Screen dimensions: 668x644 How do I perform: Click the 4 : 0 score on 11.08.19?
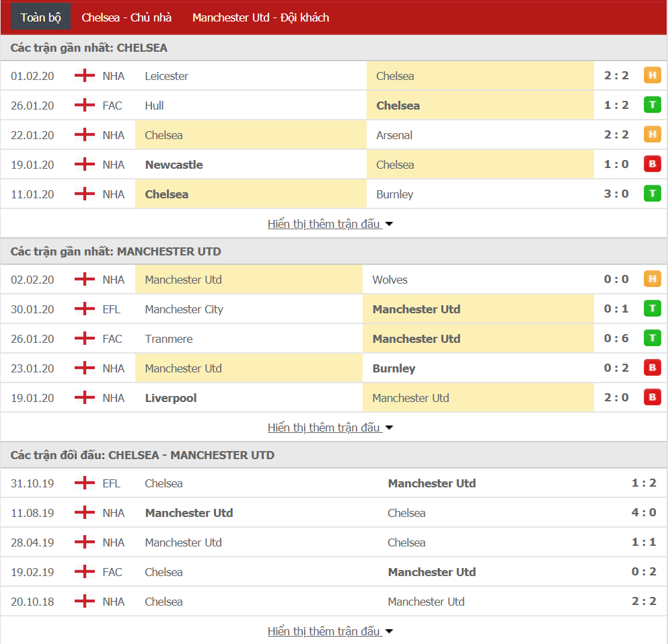click(x=644, y=512)
